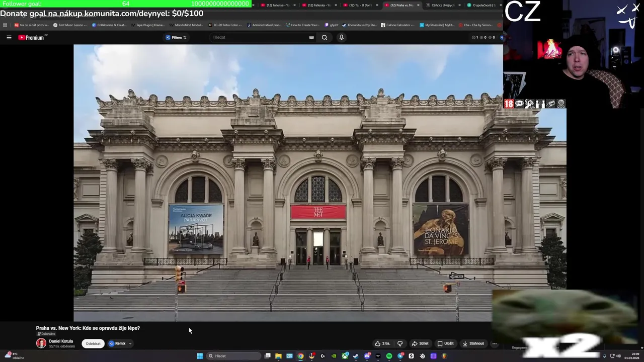Viewport: 644px width, 362px height.
Task: Open the YouTube hamburger guide menu
Action: pyautogui.click(x=9, y=37)
